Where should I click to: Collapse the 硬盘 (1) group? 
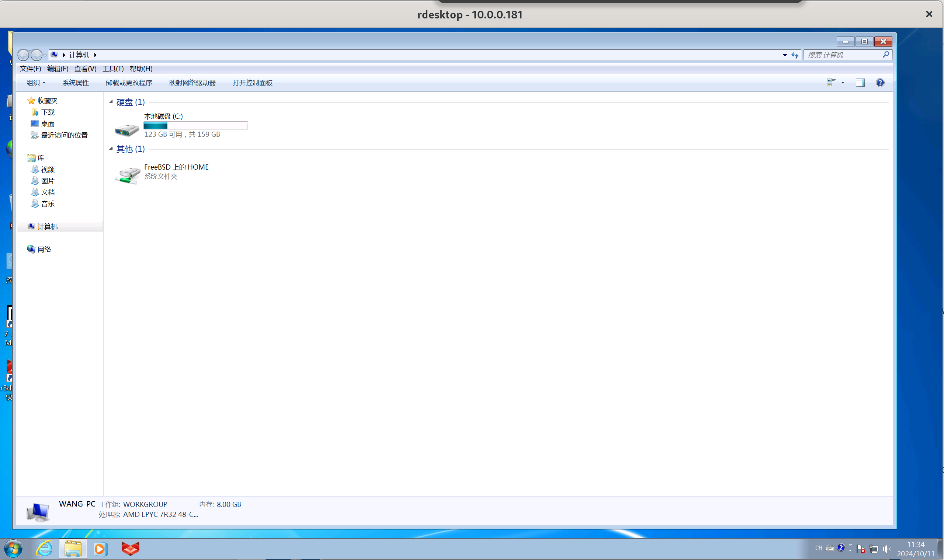point(111,102)
